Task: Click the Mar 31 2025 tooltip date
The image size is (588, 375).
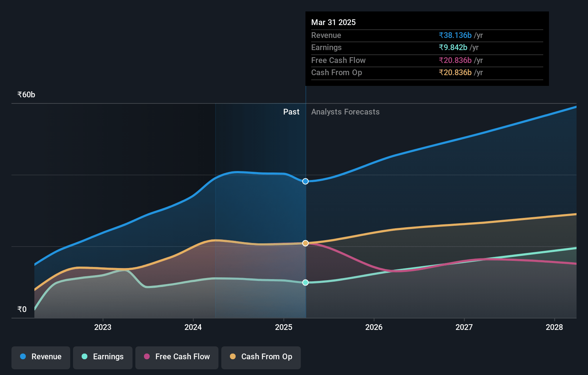Action: point(333,22)
